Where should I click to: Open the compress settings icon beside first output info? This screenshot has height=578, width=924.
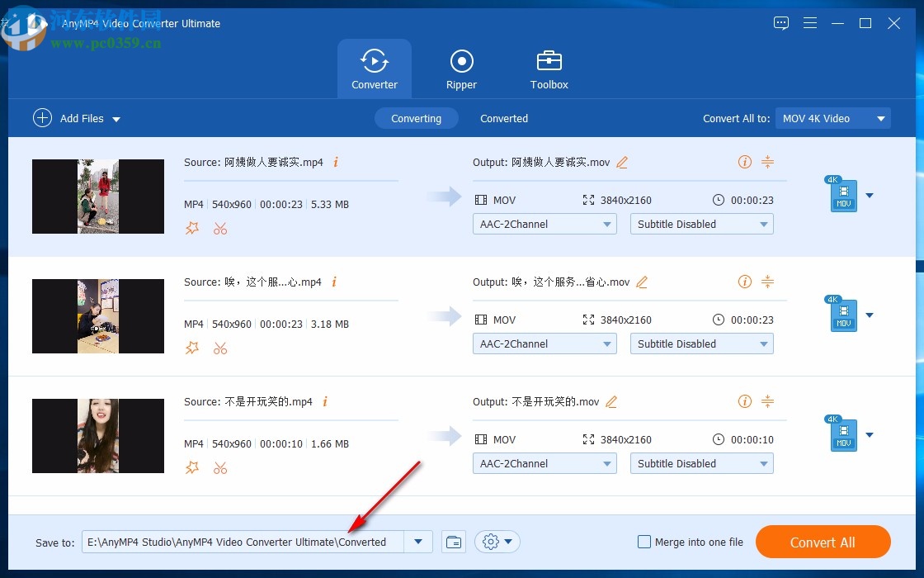tap(768, 162)
